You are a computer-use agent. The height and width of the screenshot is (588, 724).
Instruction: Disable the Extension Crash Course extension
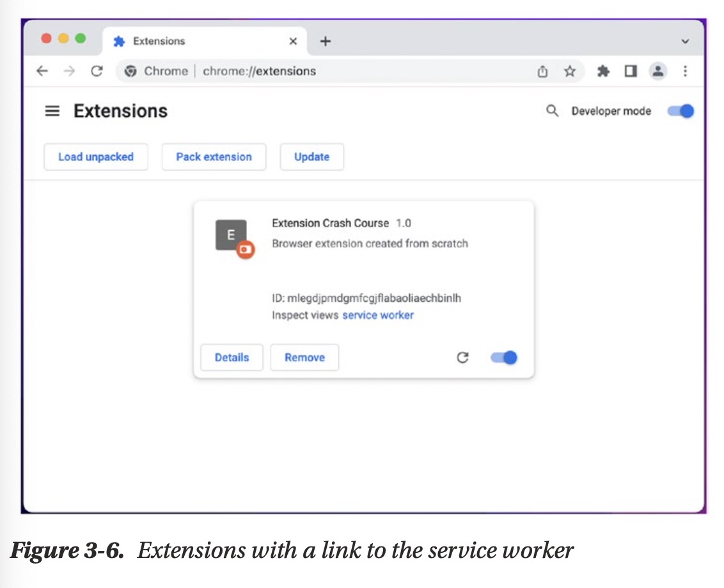(x=504, y=358)
